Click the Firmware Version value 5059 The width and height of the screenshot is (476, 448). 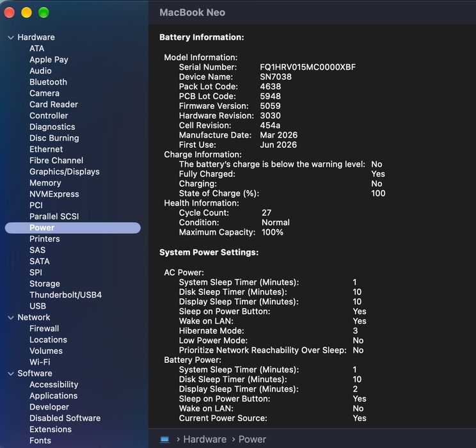[x=270, y=106]
